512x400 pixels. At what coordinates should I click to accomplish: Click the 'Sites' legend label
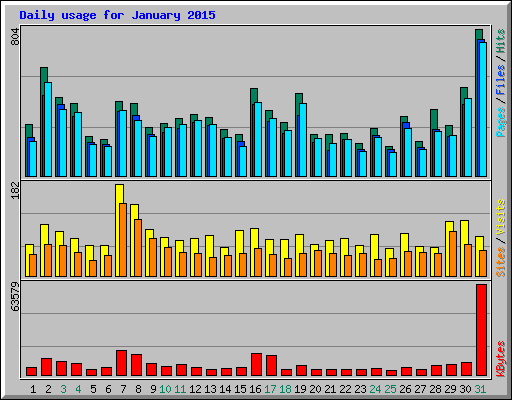tap(501, 262)
